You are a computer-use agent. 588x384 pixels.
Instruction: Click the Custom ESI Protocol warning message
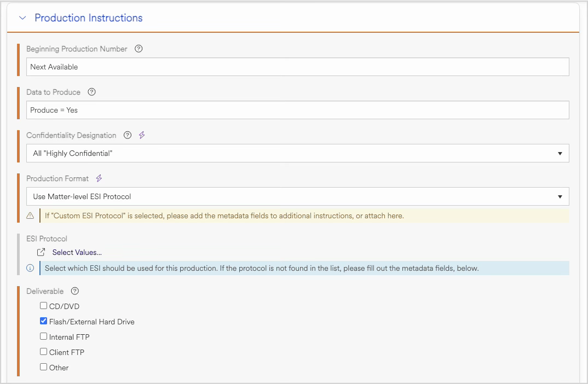(x=304, y=216)
